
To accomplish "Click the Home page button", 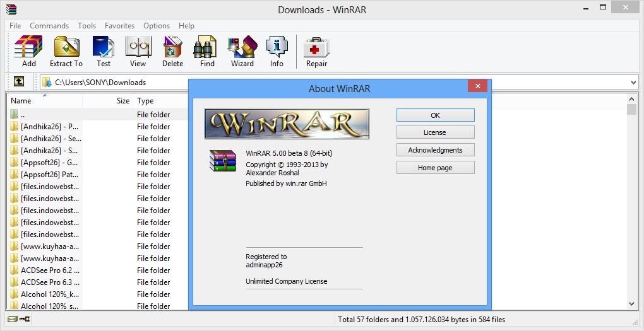I will tap(436, 168).
